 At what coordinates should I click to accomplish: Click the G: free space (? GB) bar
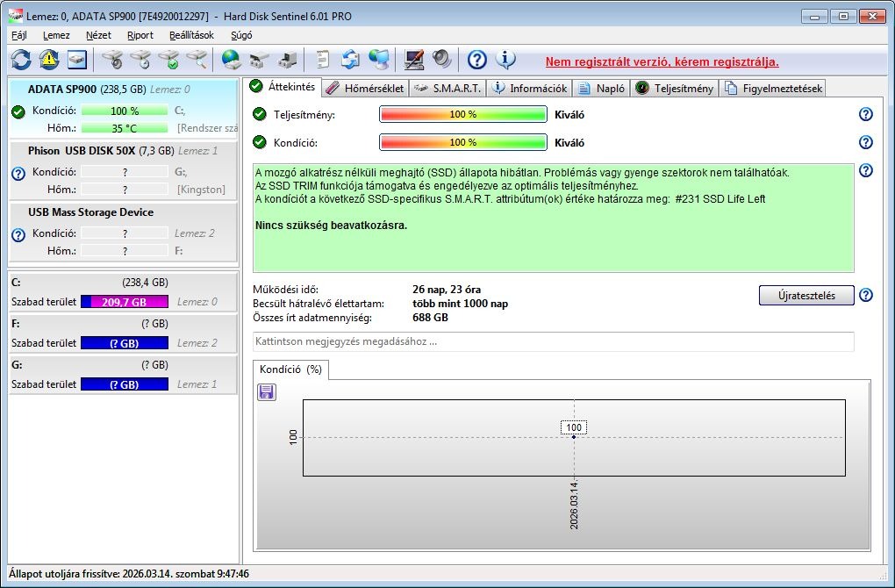125,384
